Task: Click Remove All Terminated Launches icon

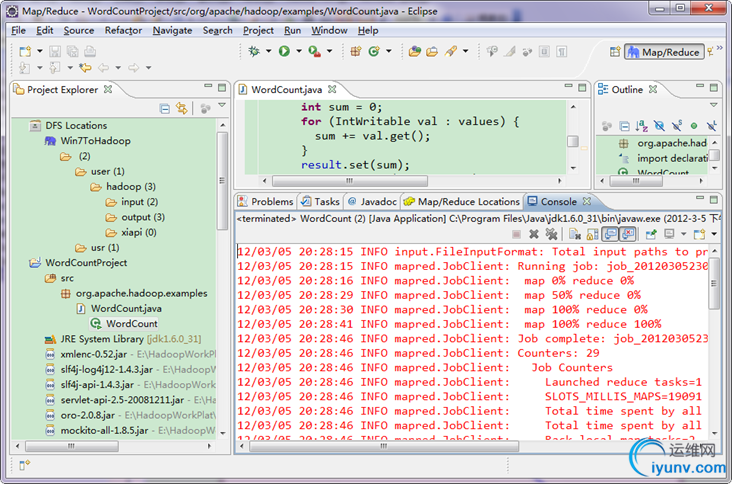Action: pyautogui.click(x=550, y=233)
